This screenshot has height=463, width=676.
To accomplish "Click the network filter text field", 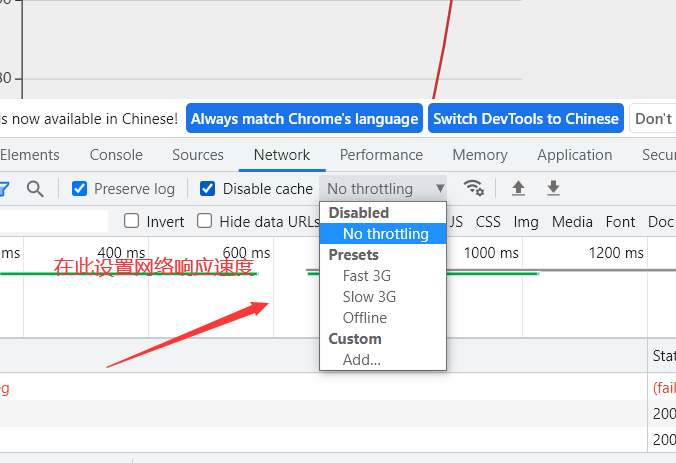I will (55, 221).
